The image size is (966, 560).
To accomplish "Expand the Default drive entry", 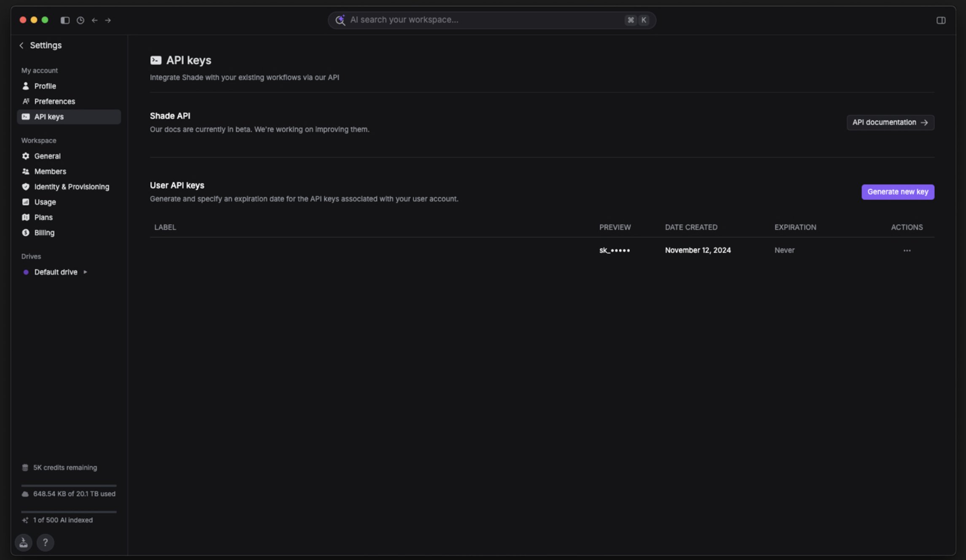I will click(x=85, y=272).
